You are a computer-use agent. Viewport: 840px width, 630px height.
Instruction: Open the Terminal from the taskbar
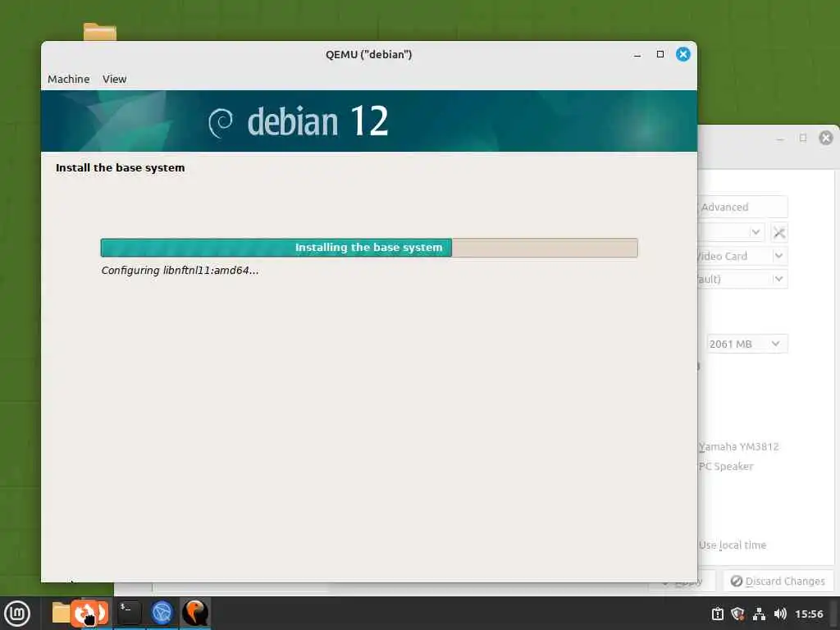coord(129,613)
